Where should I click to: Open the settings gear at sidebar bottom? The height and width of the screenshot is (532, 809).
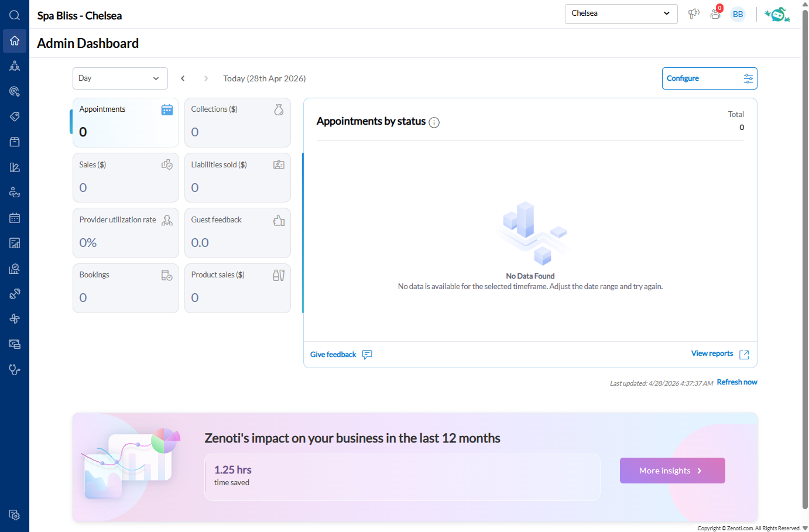click(14, 515)
